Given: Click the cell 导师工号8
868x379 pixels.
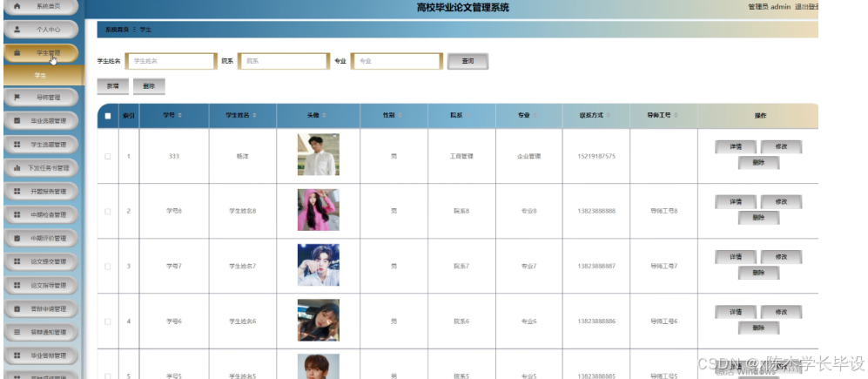Looking at the screenshot, I should click(663, 211).
